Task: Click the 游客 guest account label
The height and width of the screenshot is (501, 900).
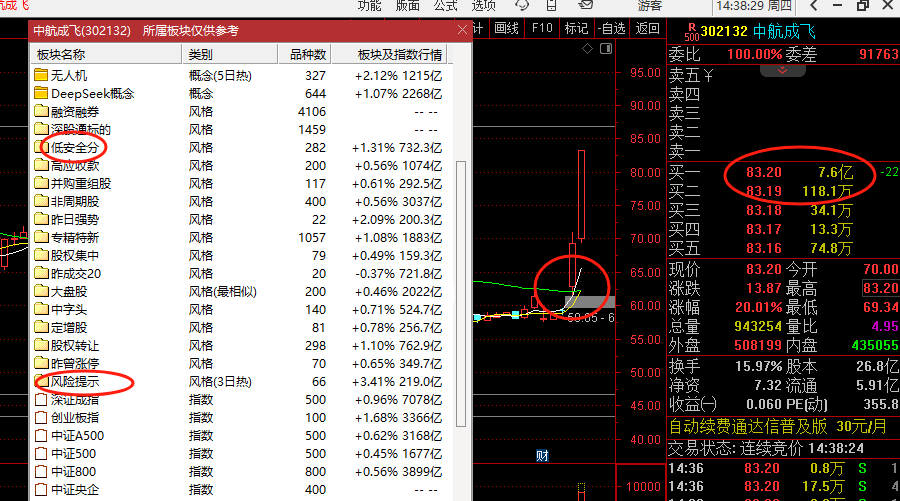Action: point(650,6)
